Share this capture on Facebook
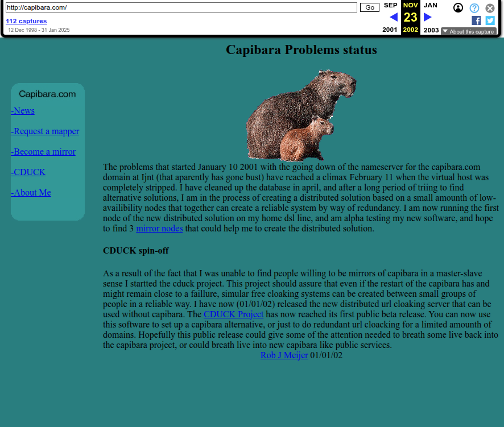The image size is (504, 427). pyautogui.click(x=476, y=20)
